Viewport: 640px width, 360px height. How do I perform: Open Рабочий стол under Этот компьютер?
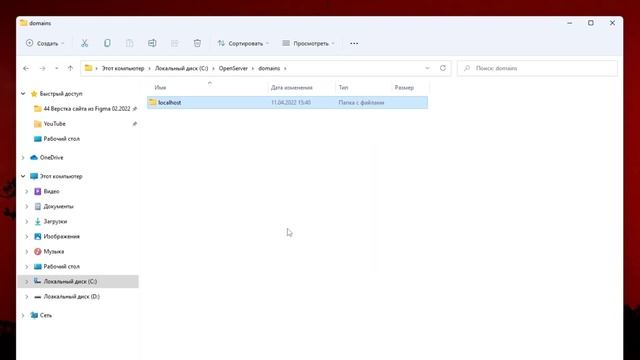62,267
